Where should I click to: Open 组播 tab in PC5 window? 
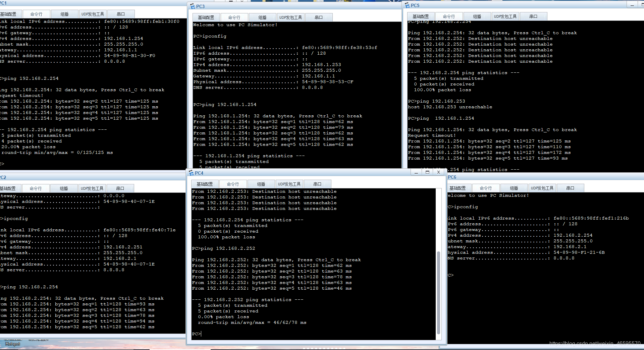click(x=477, y=16)
